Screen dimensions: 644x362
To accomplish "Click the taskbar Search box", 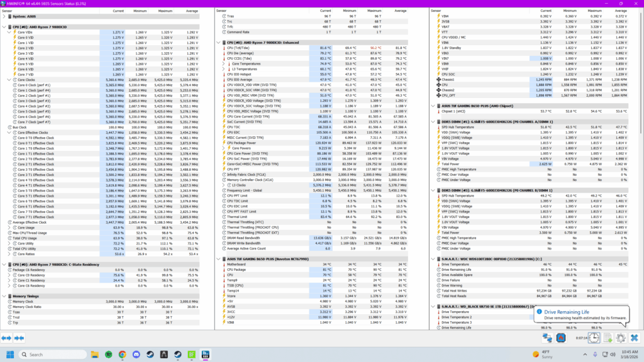I will pyautogui.click(x=53, y=354).
